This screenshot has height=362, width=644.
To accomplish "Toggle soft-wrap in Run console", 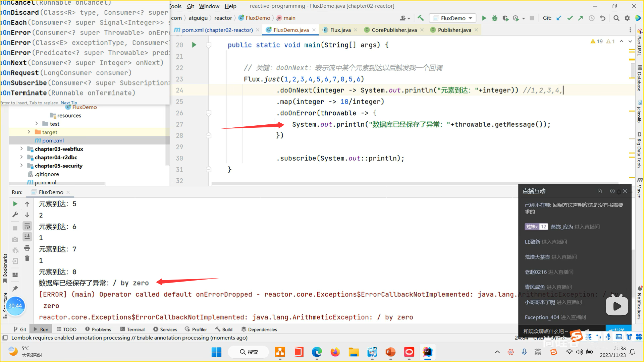I will tap(27, 226).
